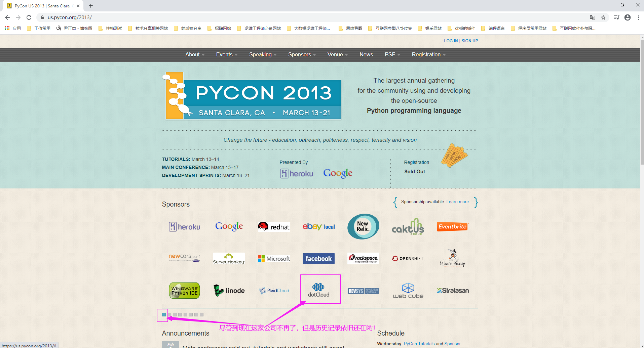Open Chrome user profile icon
The width and height of the screenshot is (644, 348).
[x=628, y=17]
